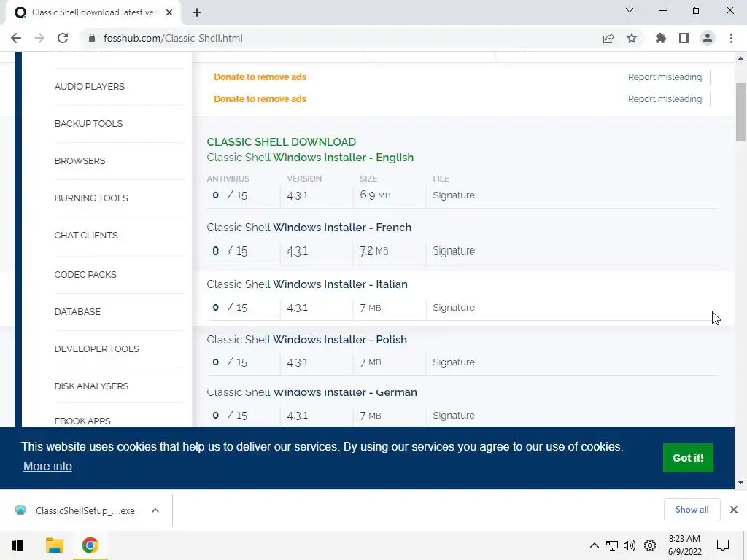Open the EBOOK APPS category
The height and width of the screenshot is (560, 747).
coord(82,421)
